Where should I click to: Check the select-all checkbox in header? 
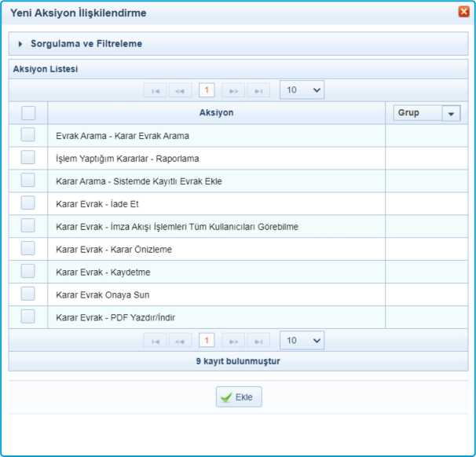(27, 113)
